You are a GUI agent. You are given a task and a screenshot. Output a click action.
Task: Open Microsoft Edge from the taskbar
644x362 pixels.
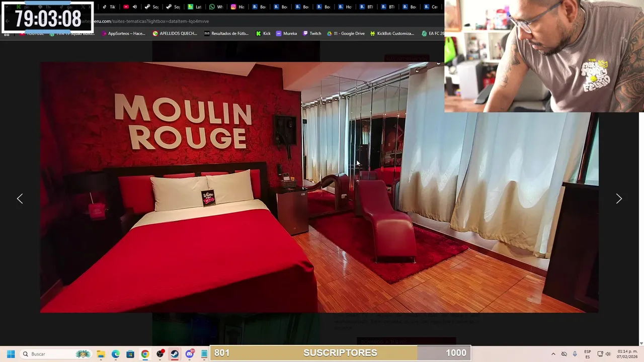tap(115, 354)
